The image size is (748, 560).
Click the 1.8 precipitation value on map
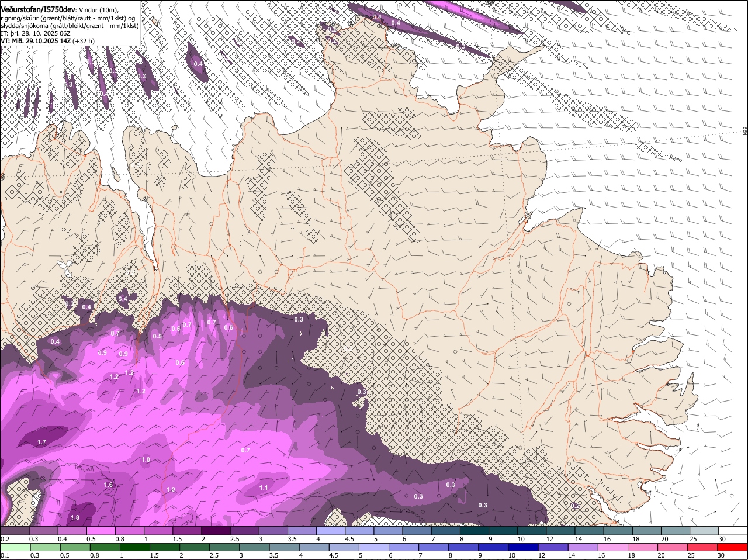(75, 518)
